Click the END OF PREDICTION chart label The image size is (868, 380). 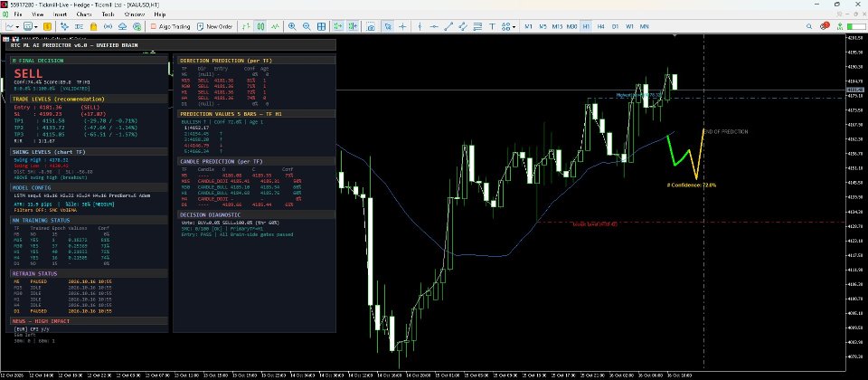tap(726, 132)
